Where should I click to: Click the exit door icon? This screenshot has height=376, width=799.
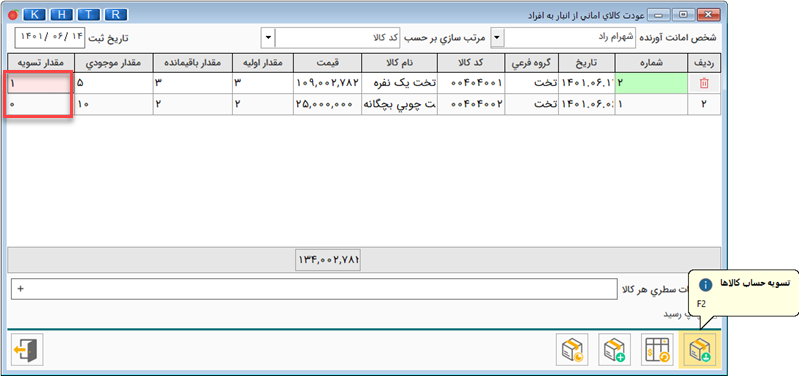27,350
